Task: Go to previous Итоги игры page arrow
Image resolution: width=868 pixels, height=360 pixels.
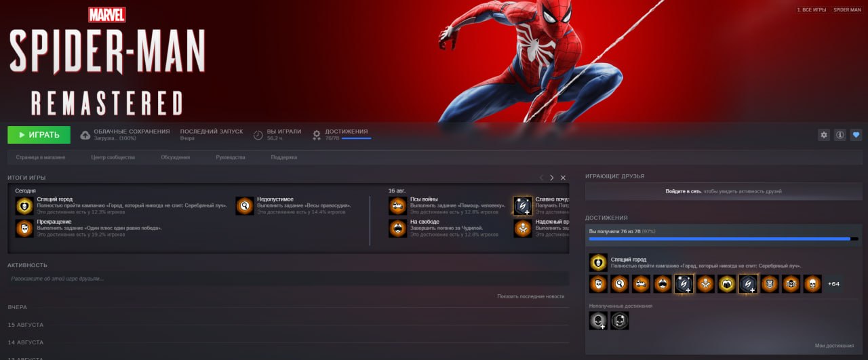Action: (x=541, y=178)
